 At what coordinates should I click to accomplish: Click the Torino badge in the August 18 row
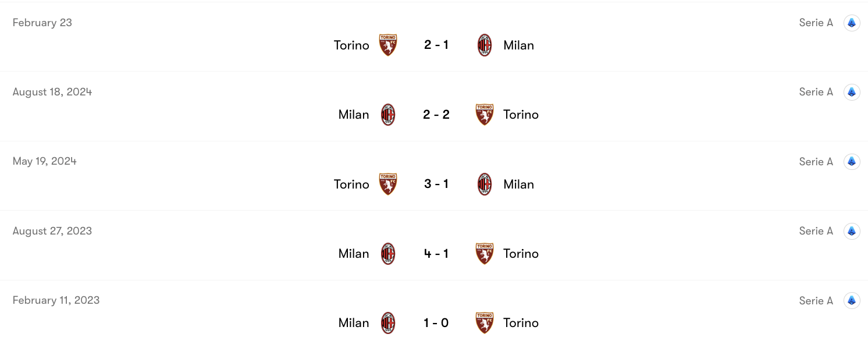point(484,114)
